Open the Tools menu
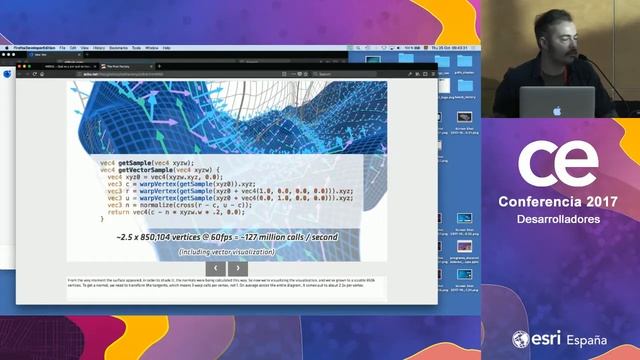The width and height of the screenshot is (640, 360). pyautogui.click(x=136, y=48)
